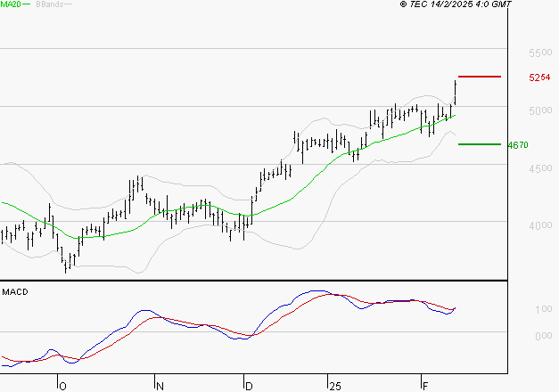Click the 5000 price axis label

coord(540,110)
